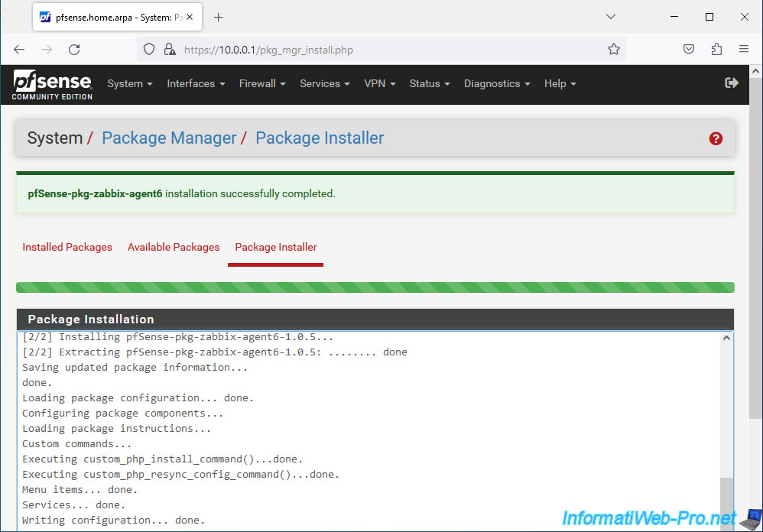Expand the Diagnostics menu
Viewport: 763px width, 532px height.
497,83
